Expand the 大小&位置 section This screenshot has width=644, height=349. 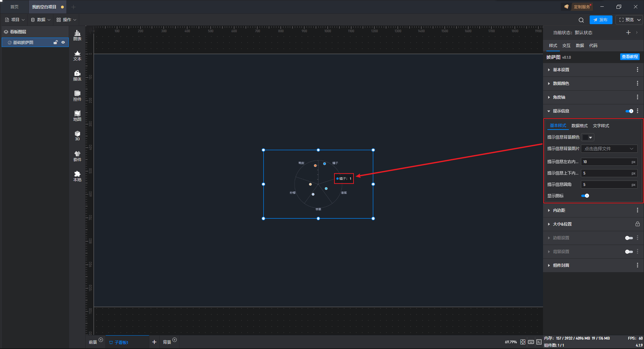(x=549, y=224)
